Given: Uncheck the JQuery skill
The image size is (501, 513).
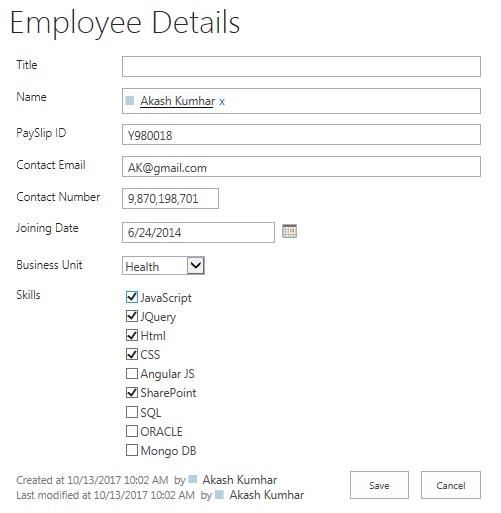Looking at the screenshot, I should [132, 316].
